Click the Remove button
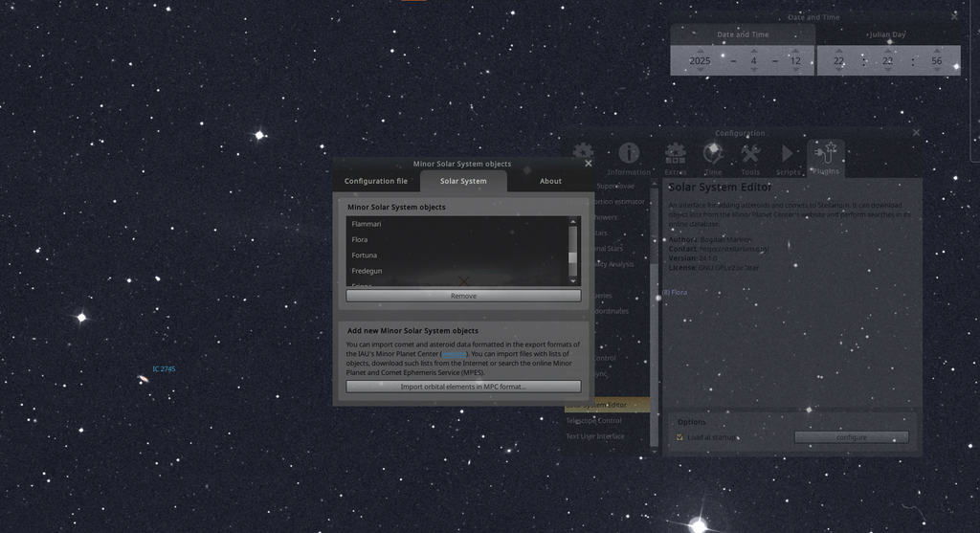Image resolution: width=980 pixels, height=533 pixels. (x=463, y=296)
